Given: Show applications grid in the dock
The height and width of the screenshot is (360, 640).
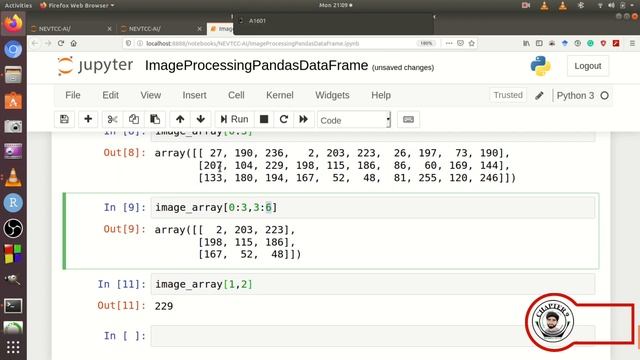Looking at the screenshot, I should point(13,347).
